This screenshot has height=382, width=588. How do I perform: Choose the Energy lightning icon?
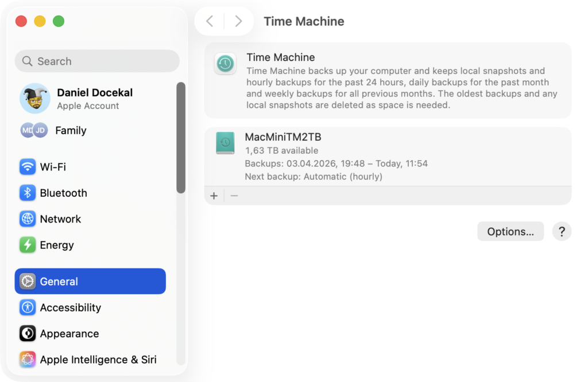click(x=28, y=245)
